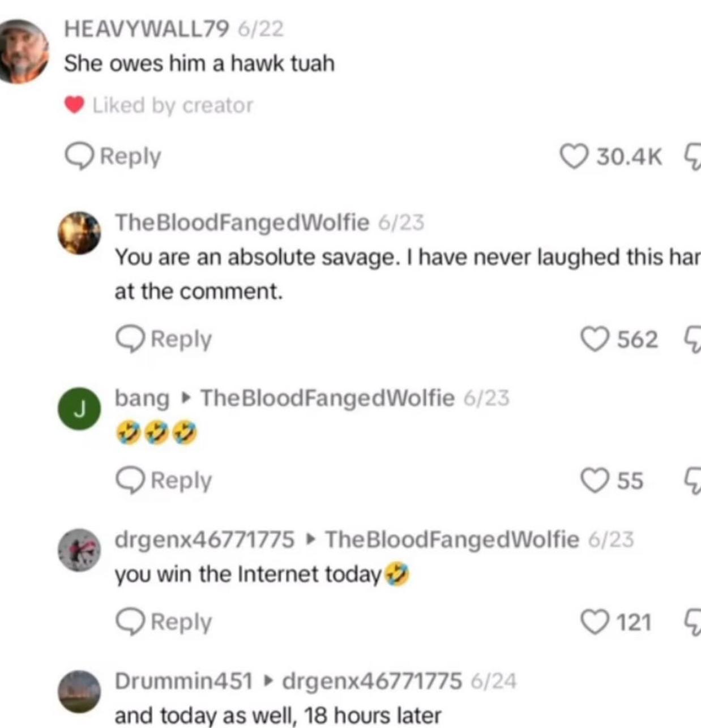Tap the bang username link
Viewport: 701px width, 728px height.
pyautogui.click(x=142, y=398)
